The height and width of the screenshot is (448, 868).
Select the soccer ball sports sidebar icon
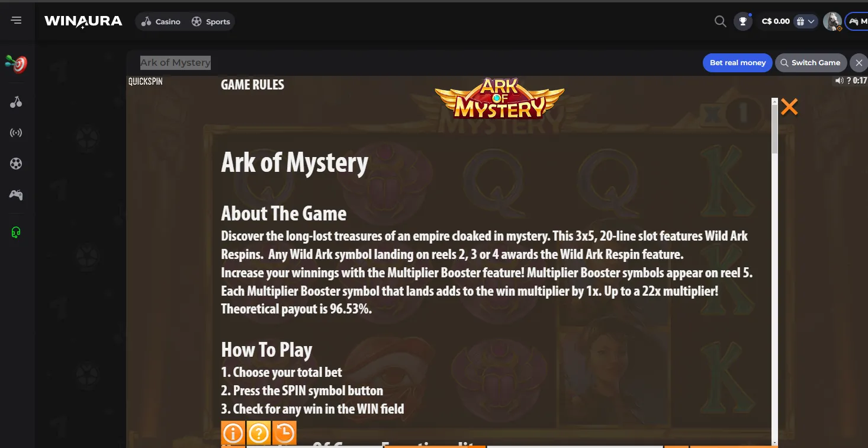click(x=16, y=164)
